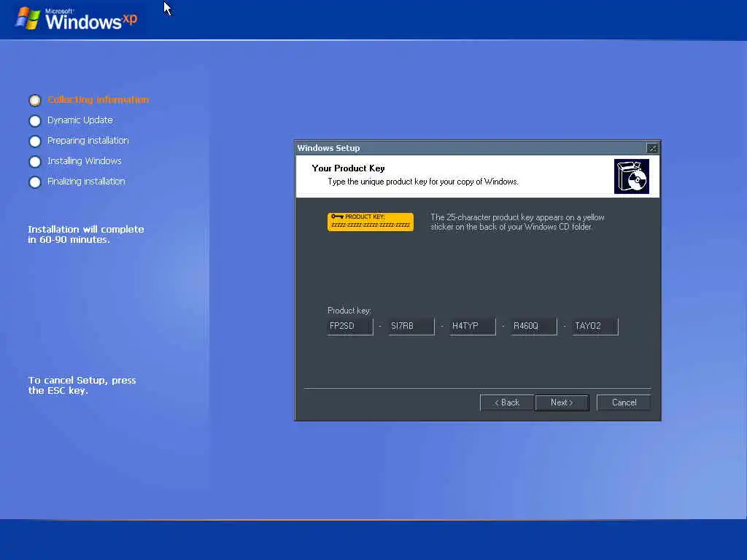The width and height of the screenshot is (747, 560).
Task: Click the second product key field SI7RB
Action: 411,326
